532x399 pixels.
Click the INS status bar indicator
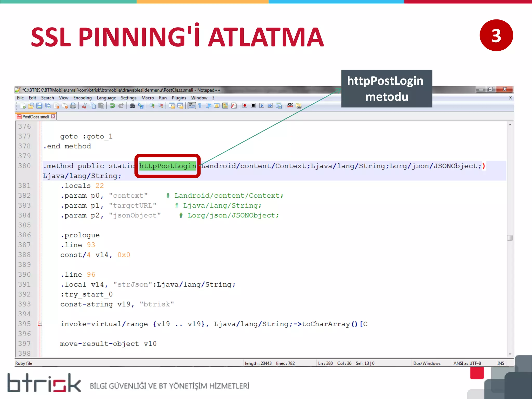pyautogui.click(x=501, y=363)
